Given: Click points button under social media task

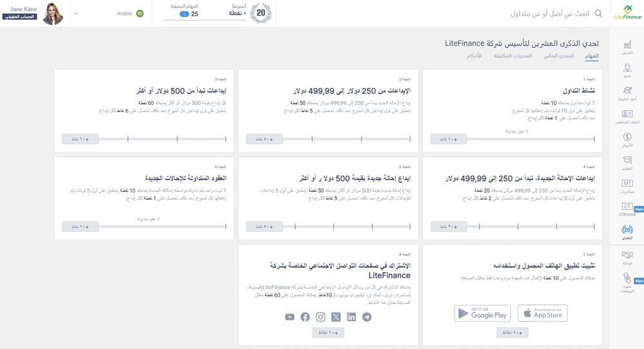Looking at the screenshot, I should pyautogui.click(x=328, y=332).
